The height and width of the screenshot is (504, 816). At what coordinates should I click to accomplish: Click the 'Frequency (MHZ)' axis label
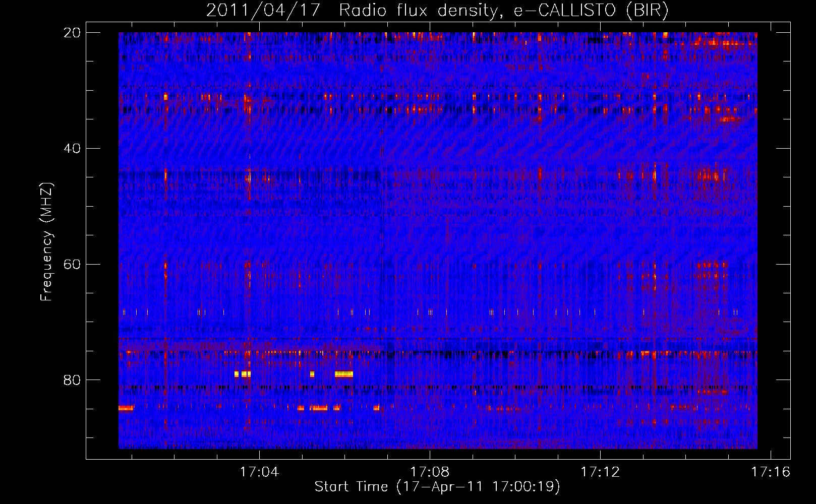point(46,242)
